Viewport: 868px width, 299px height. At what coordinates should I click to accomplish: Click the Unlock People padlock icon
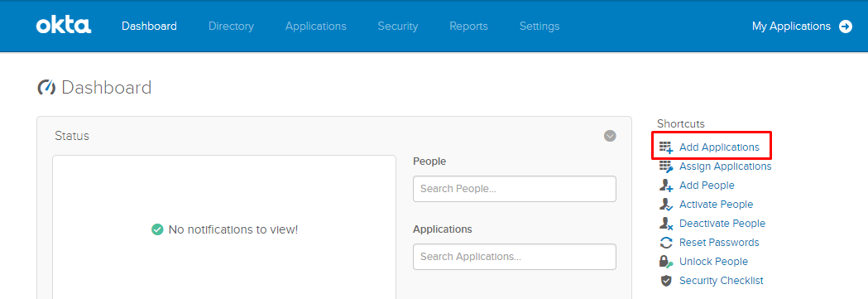[666, 262]
